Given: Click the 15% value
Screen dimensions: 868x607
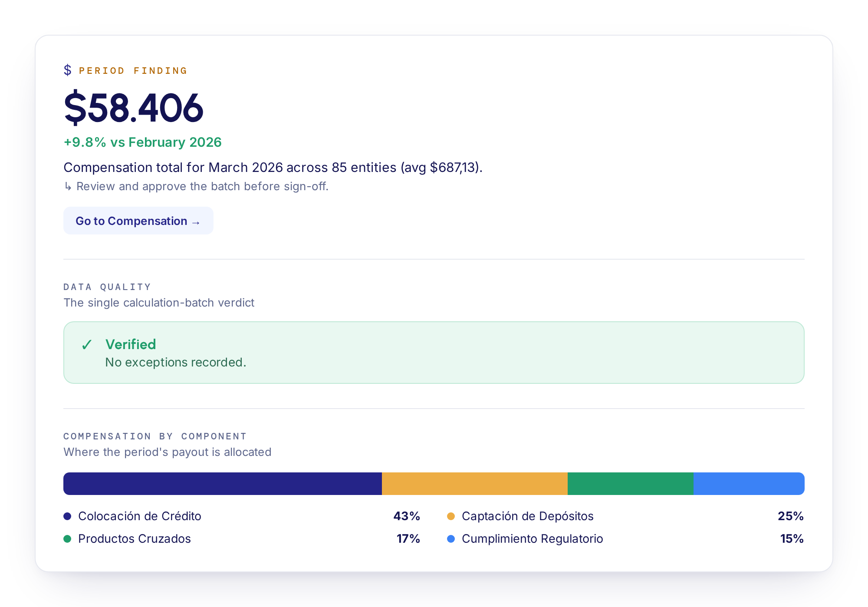Looking at the screenshot, I should coord(792,539).
